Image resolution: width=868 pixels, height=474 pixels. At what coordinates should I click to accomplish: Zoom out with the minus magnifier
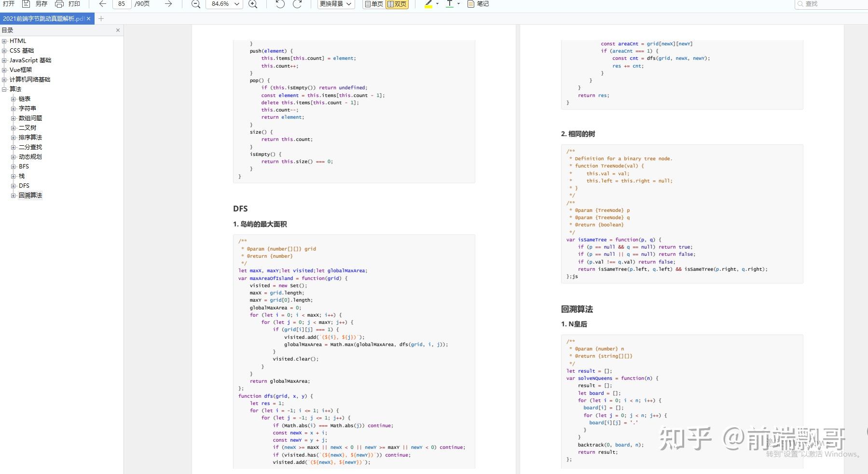pyautogui.click(x=195, y=4)
